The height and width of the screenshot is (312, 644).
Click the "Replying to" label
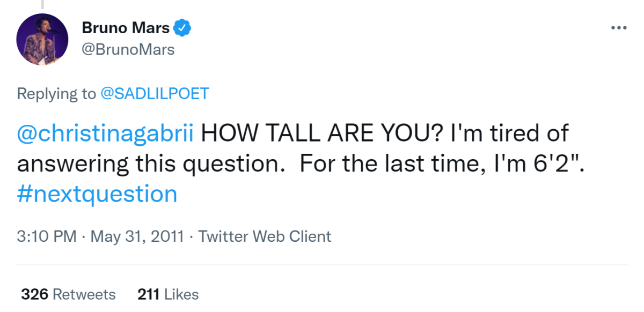[x=56, y=94]
